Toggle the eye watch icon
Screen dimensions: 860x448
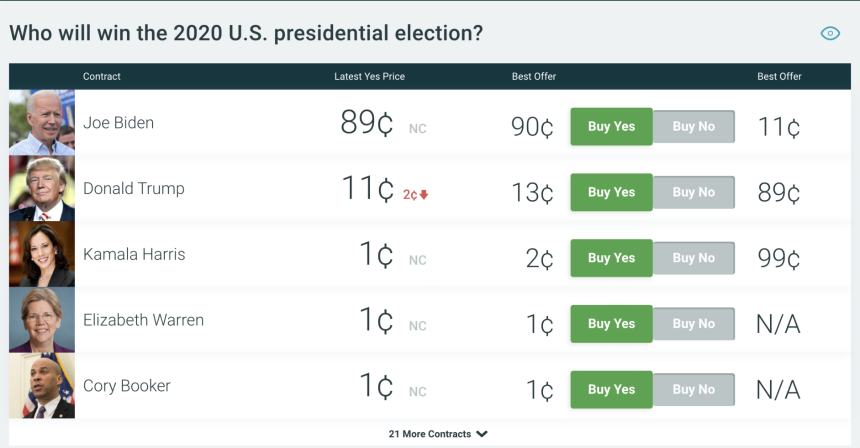(x=830, y=33)
